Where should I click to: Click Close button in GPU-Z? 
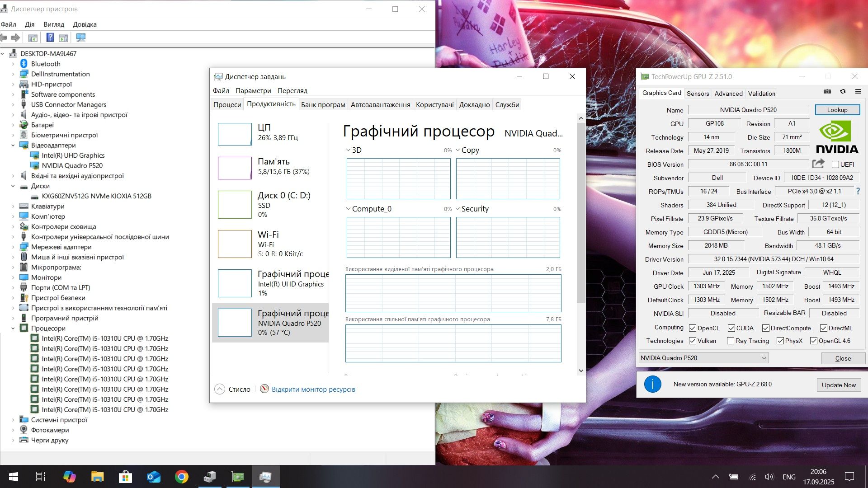tap(843, 358)
